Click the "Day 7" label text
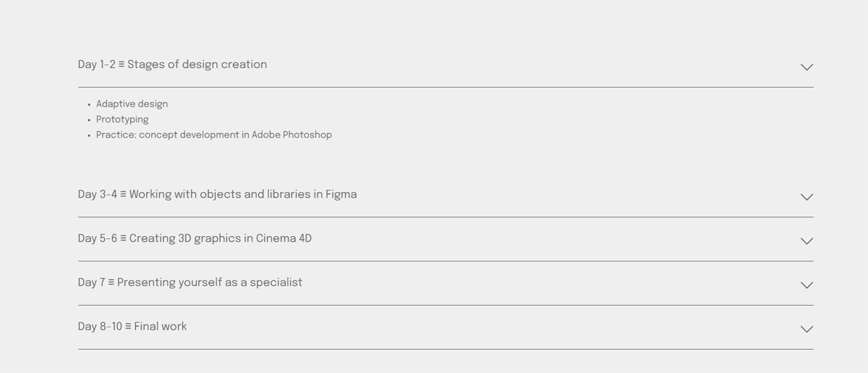The image size is (868, 373). click(91, 282)
